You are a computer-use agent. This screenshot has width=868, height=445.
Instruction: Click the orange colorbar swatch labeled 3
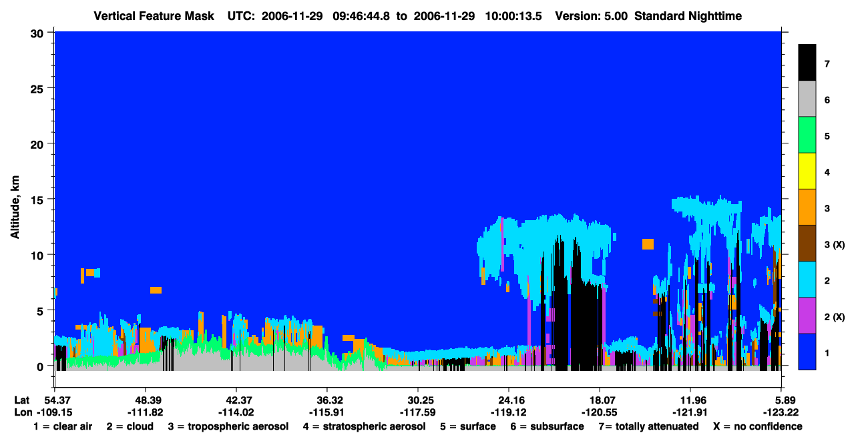pos(807,207)
